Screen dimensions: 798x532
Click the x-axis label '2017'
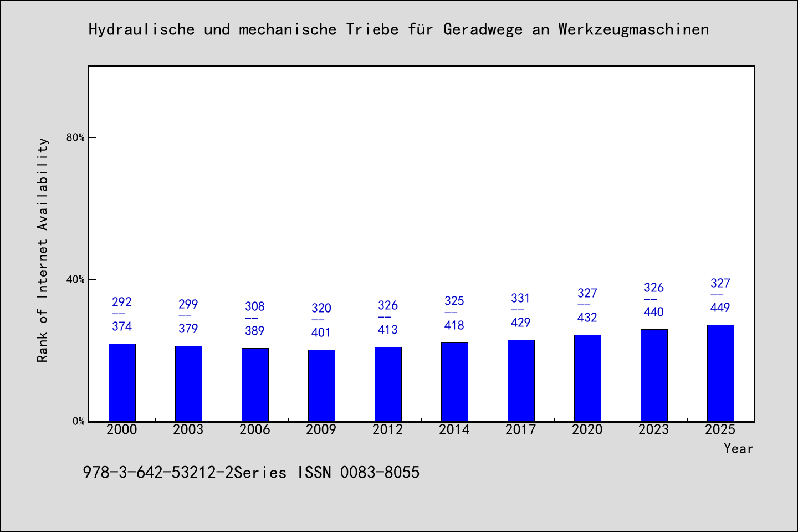tap(521, 429)
